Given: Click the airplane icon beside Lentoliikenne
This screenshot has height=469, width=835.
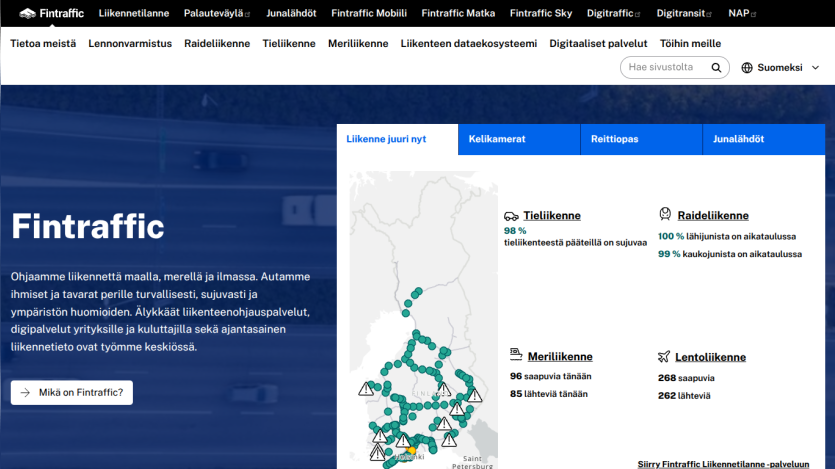Looking at the screenshot, I should pos(664,357).
